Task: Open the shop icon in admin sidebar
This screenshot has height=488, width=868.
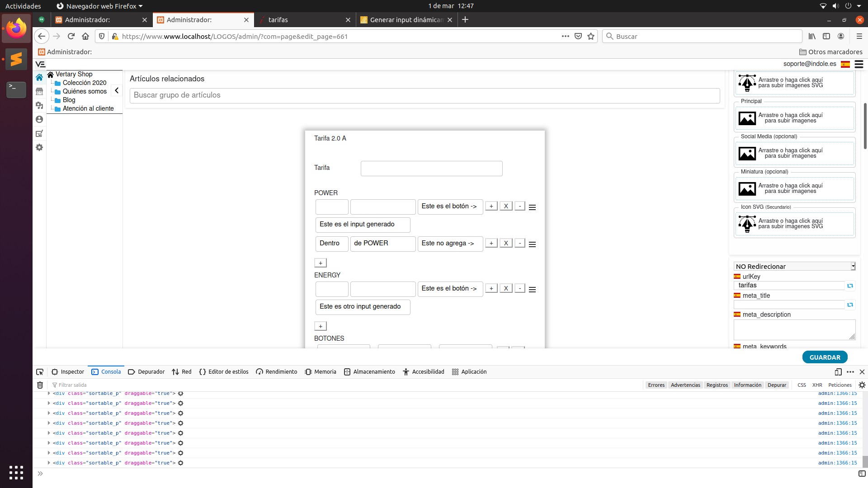Action: (39, 91)
